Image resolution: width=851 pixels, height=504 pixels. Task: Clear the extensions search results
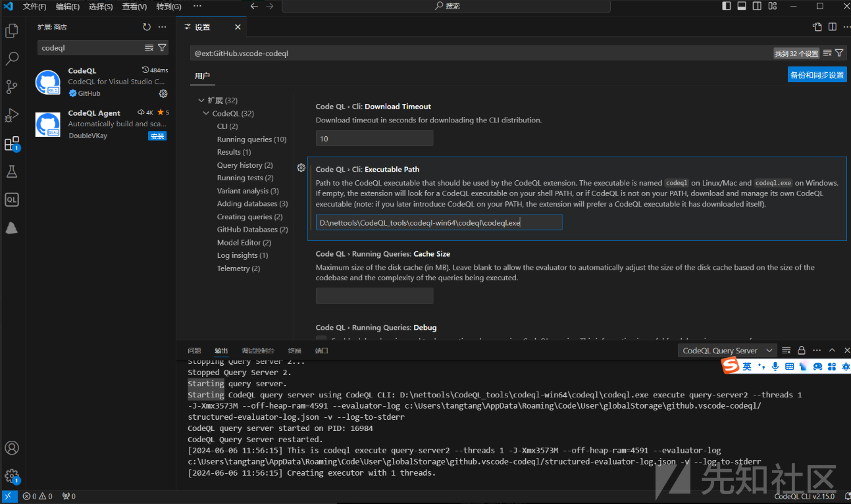(x=149, y=47)
